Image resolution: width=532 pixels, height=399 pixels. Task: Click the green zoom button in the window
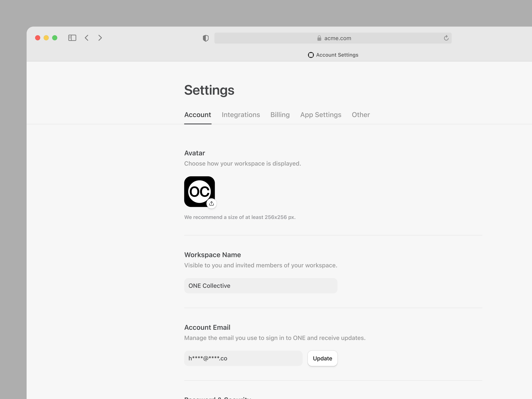tap(55, 38)
